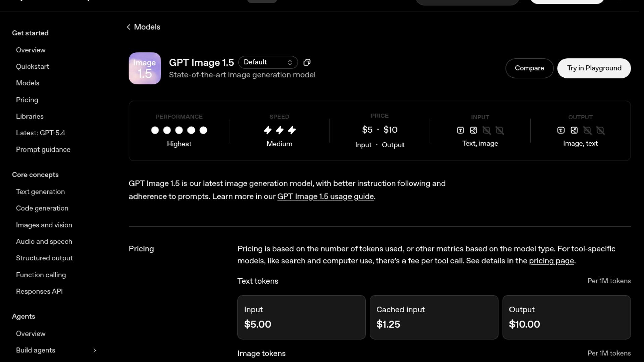Screen dimensions: 644x362
Task: Open the Default version dropdown
Action: click(x=268, y=62)
